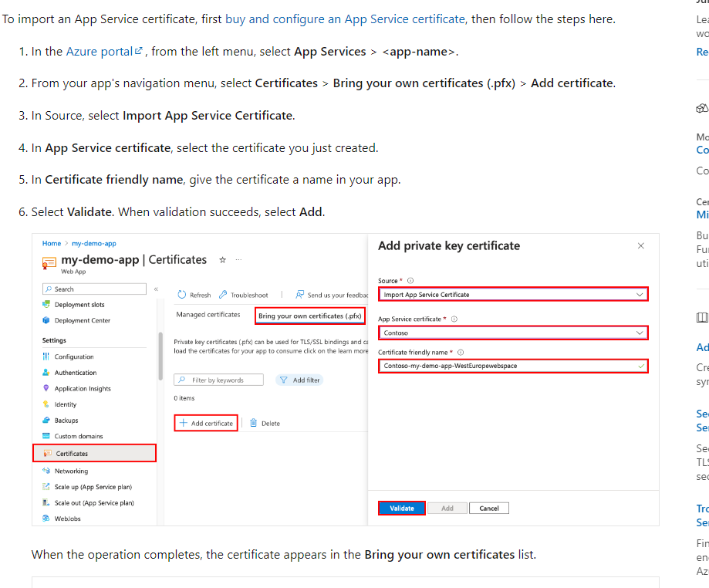Collapse the navigation menu with double chevron
This screenshot has width=709, height=588.
tap(156, 289)
